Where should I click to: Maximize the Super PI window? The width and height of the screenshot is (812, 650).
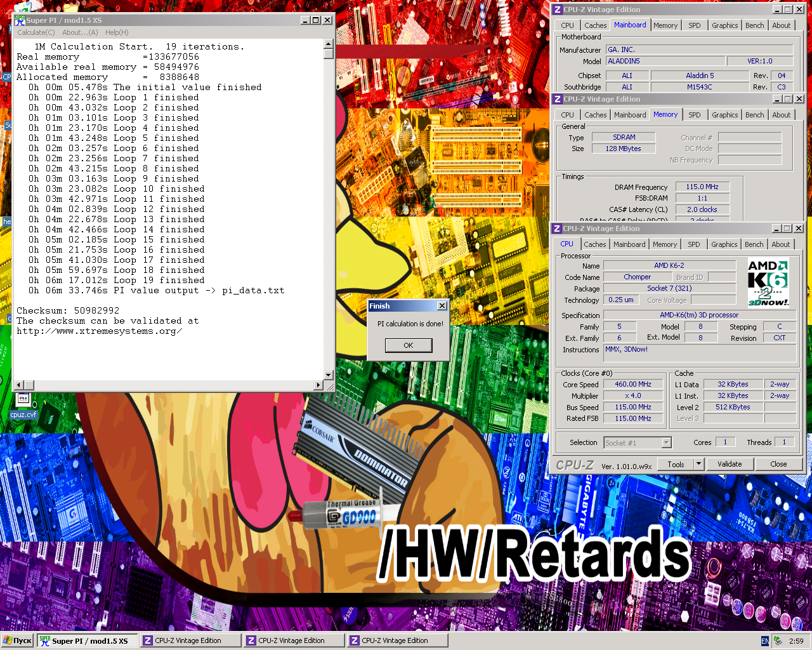tap(316, 20)
